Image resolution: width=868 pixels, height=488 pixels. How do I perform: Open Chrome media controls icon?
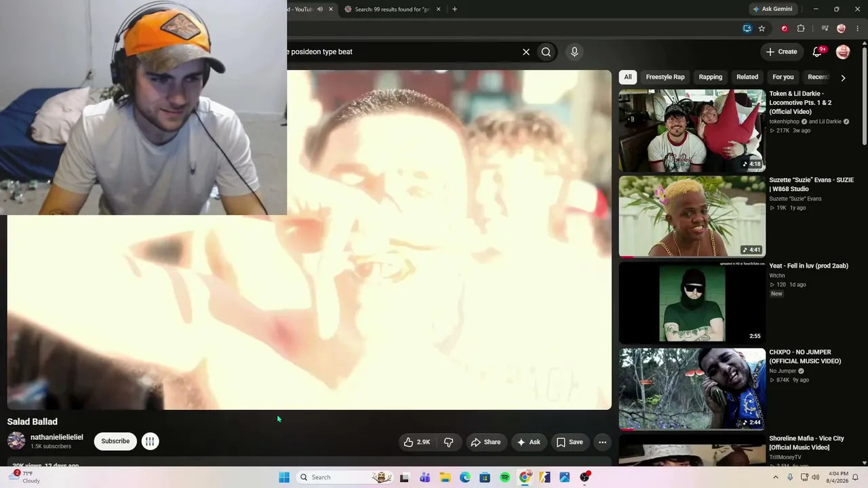click(x=825, y=28)
